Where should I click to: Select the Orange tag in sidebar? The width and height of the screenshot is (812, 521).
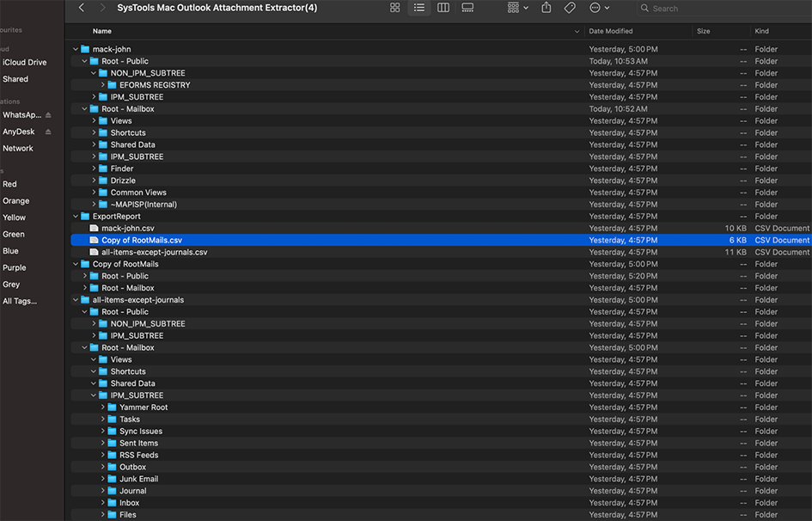click(x=15, y=200)
